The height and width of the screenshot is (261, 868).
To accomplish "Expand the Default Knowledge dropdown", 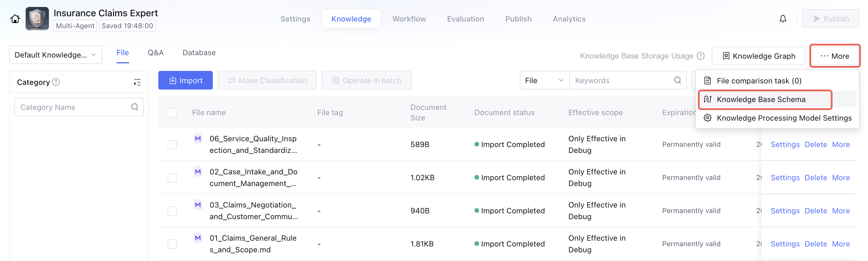I will click(x=56, y=55).
